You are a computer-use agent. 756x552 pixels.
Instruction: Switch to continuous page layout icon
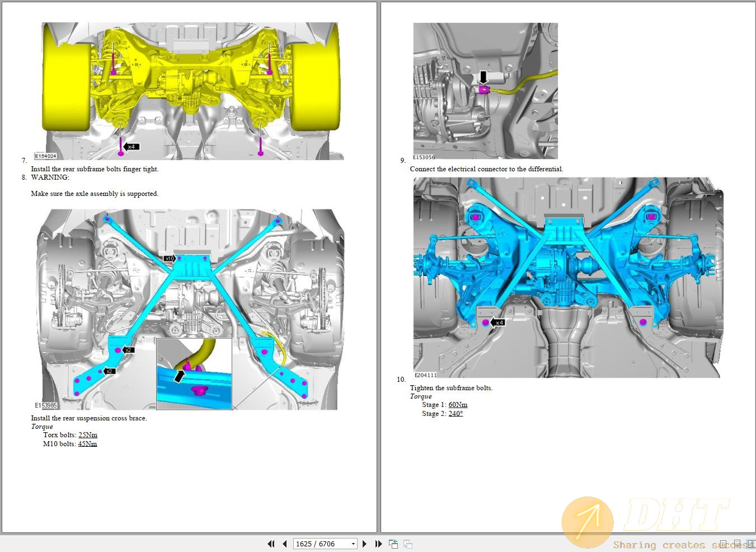(x=738, y=544)
